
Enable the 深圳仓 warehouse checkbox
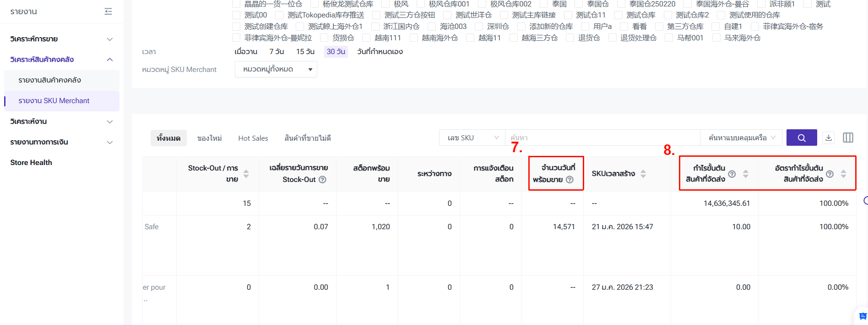(479, 27)
